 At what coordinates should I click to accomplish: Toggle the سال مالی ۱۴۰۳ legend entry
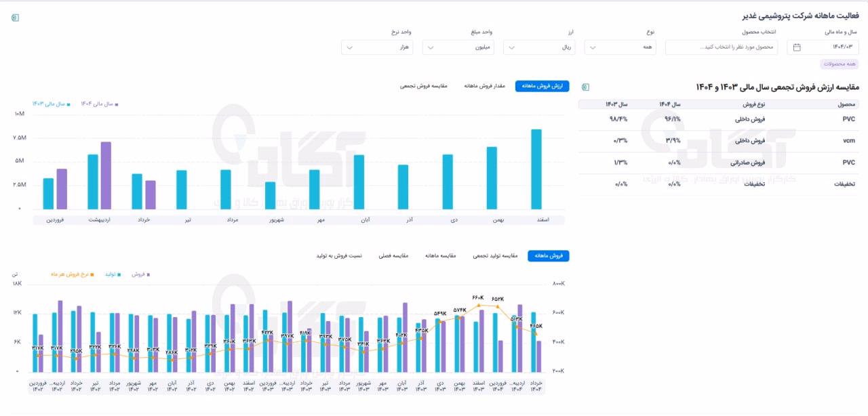coord(51,104)
